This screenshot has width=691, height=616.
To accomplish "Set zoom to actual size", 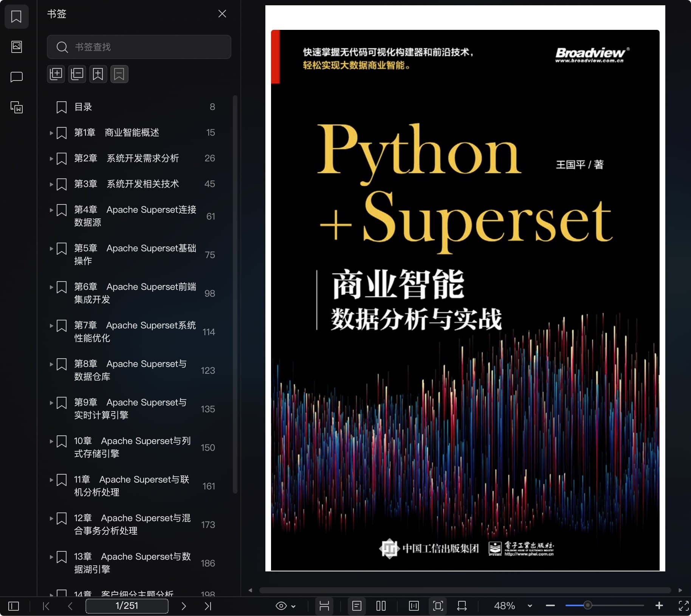I will tap(414, 606).
